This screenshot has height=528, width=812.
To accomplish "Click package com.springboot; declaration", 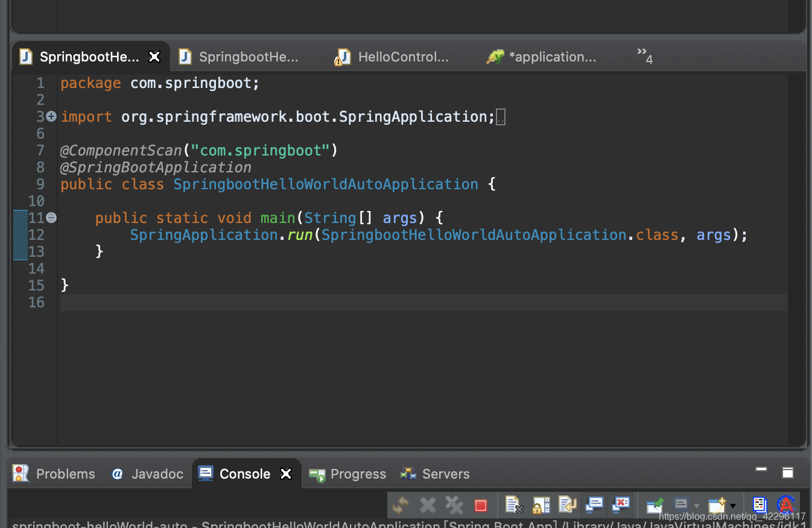I will [x=160, y=83].
